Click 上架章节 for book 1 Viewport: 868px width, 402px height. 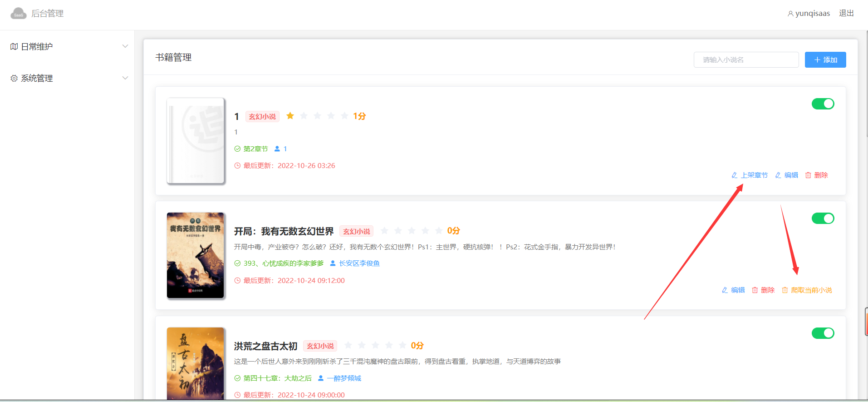[750, 175]
